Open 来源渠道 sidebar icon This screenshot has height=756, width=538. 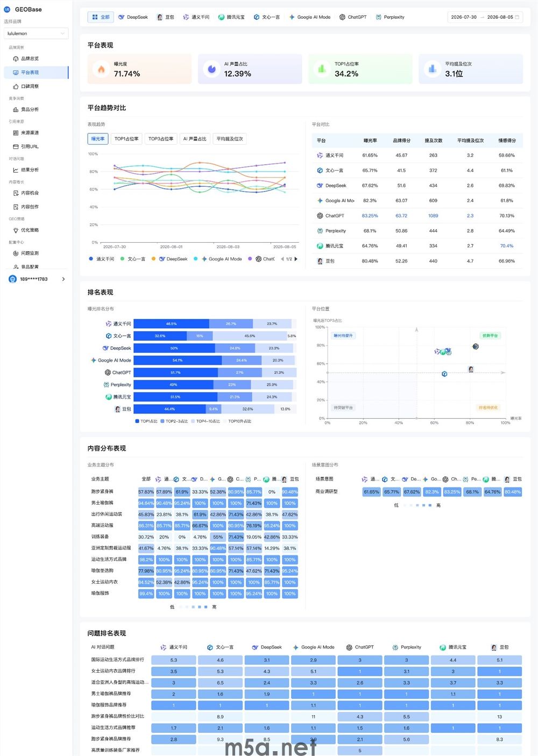pos(16,132)
